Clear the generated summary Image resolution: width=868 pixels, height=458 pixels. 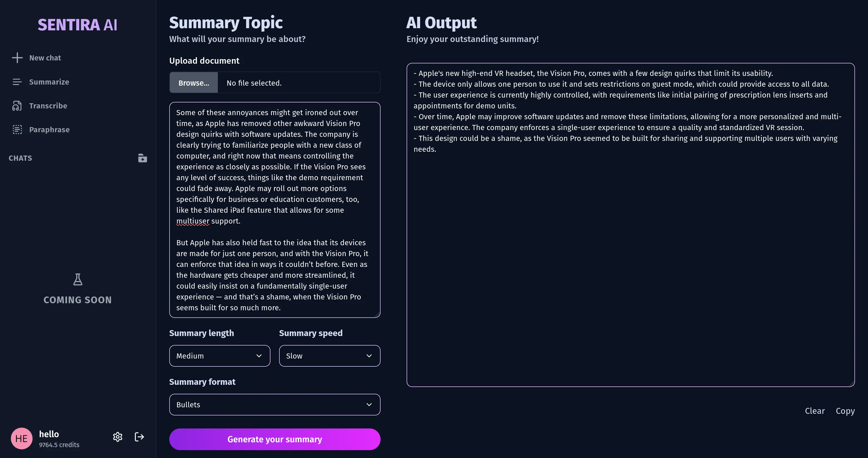[814, 411]
